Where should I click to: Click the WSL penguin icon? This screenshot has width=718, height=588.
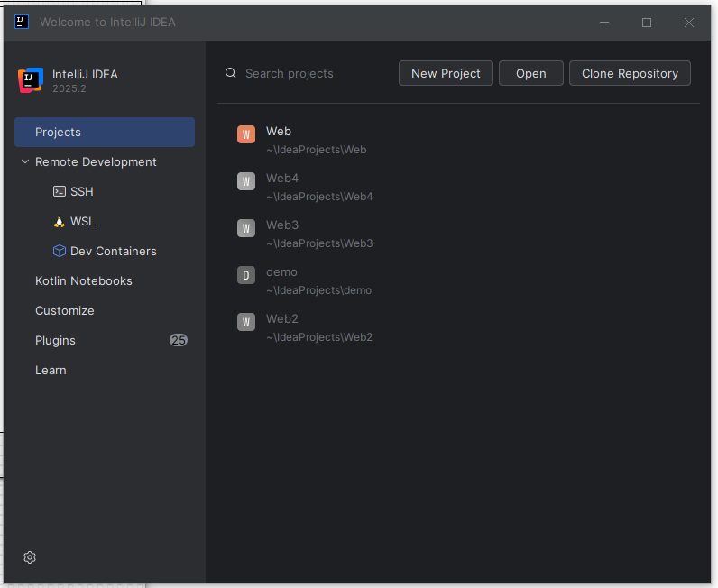pos(60,221)
